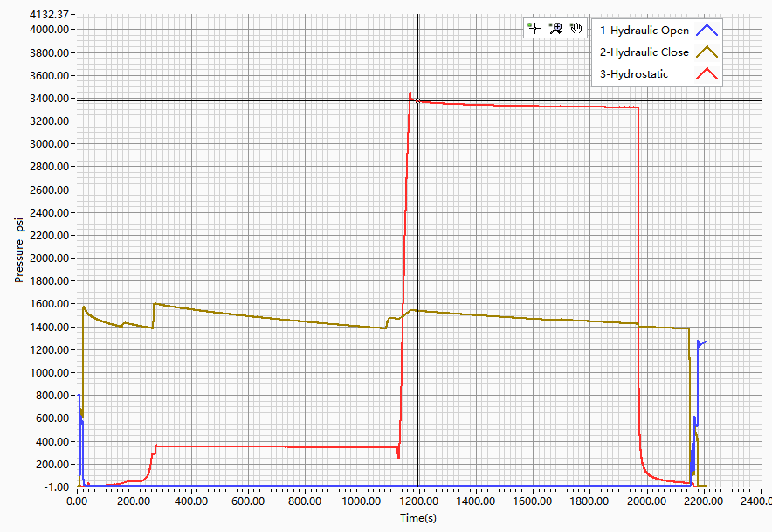Click the Y-axis minimum value -1.00

(55, 487)
